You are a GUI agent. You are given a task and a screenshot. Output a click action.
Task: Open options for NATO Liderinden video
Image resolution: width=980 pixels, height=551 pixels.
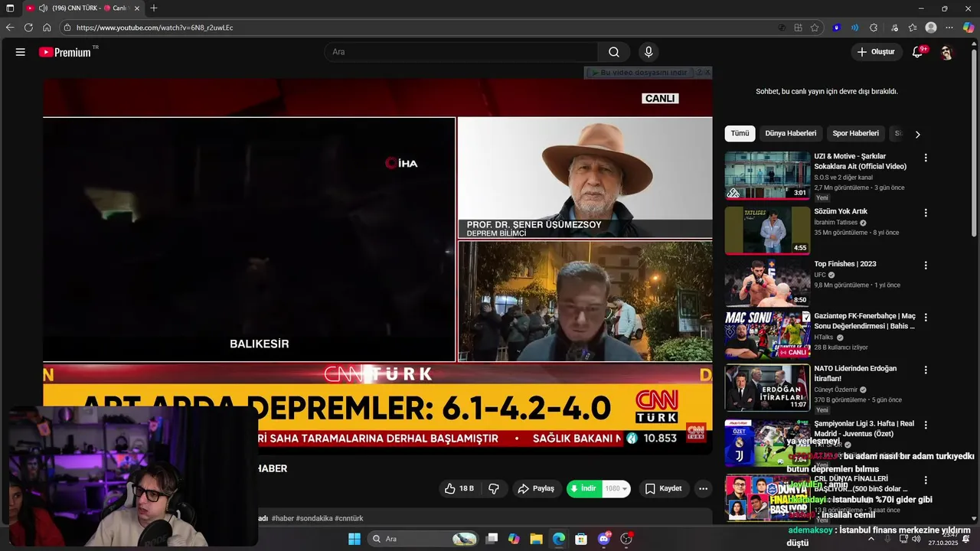point(926,370)
